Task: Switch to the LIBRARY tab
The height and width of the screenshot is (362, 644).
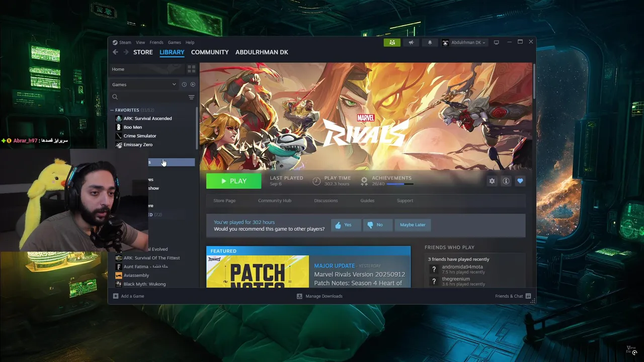Action: pos(172,52)
